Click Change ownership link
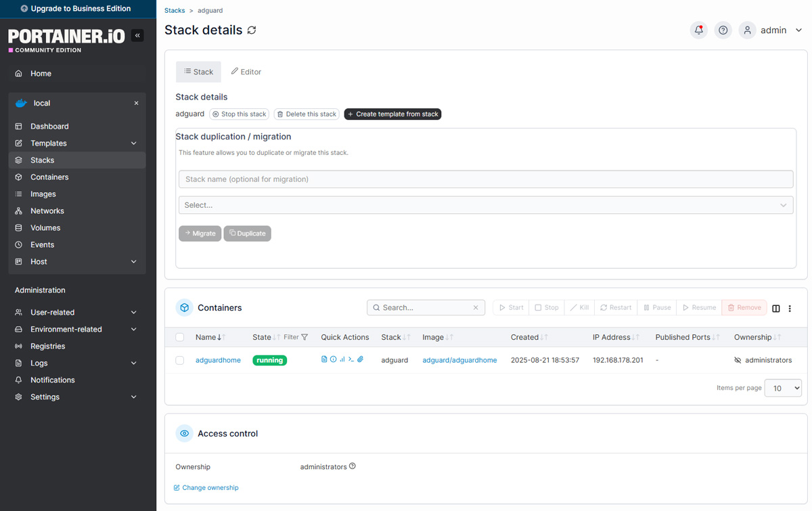812x511 pixels. tap(206, 487)
